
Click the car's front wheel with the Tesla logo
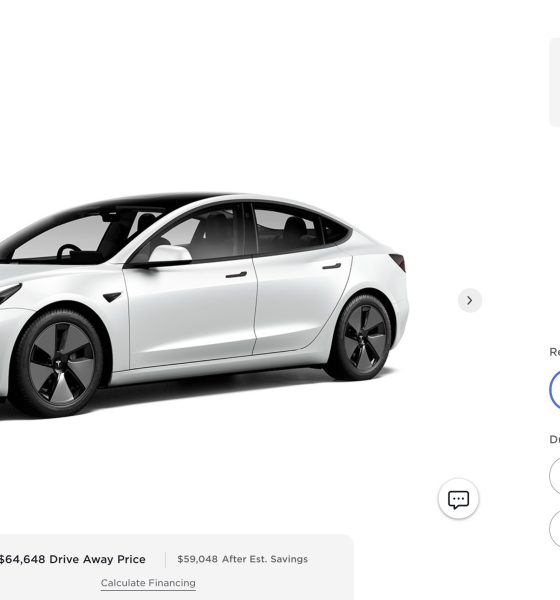(x=60, y=364)
